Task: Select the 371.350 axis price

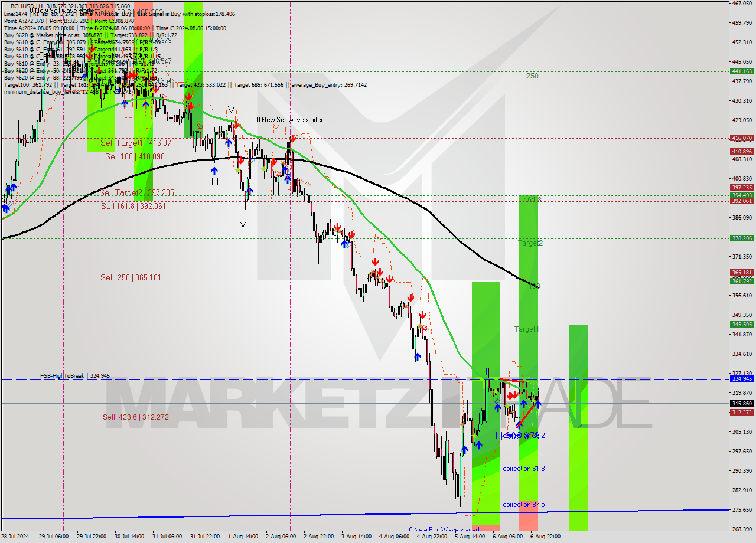Action: pyautogui.click(x=742, y=257)
